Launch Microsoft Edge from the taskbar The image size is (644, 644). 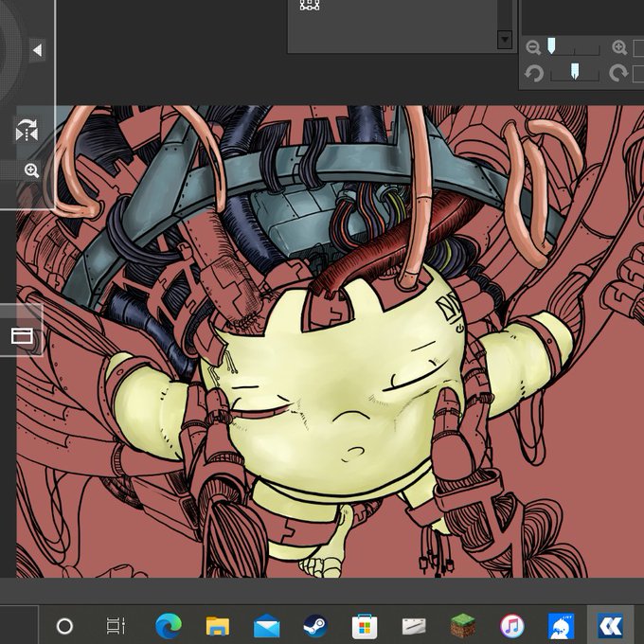(x=169, y=626)
